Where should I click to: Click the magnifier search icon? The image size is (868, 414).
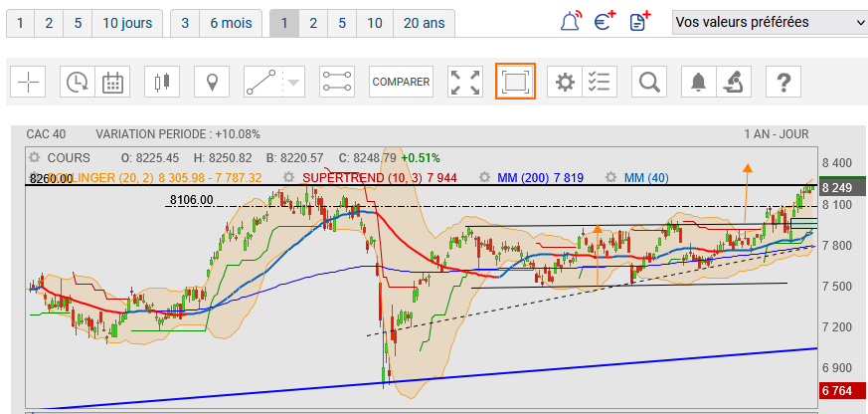[x=649, y=82]
